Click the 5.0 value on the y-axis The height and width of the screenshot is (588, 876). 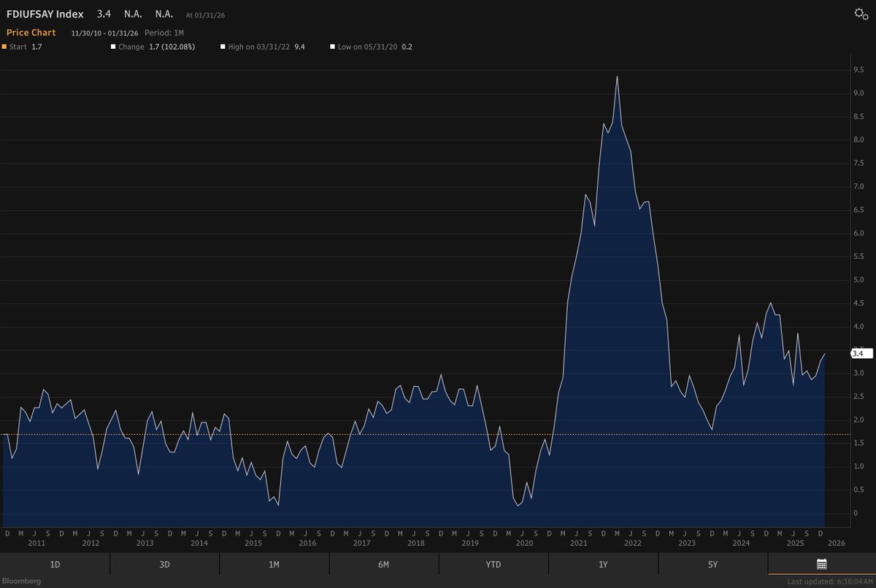tap(858, 280)
